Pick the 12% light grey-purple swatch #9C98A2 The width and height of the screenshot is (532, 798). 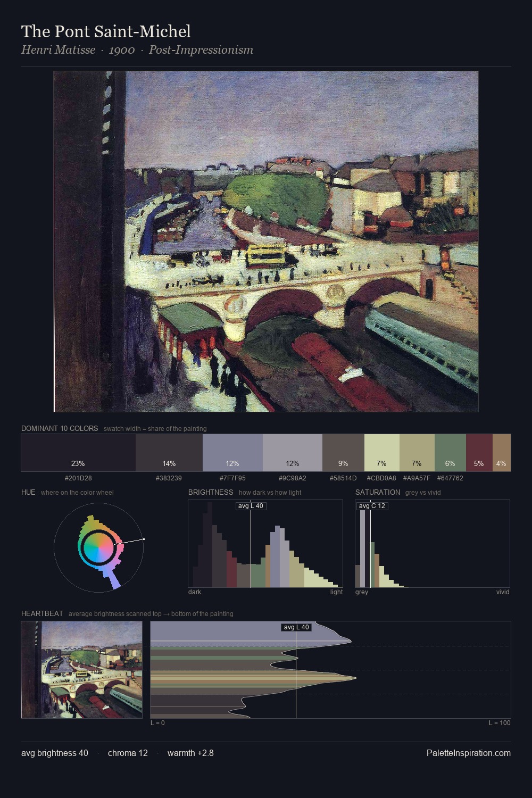click(x=293, y=453)
